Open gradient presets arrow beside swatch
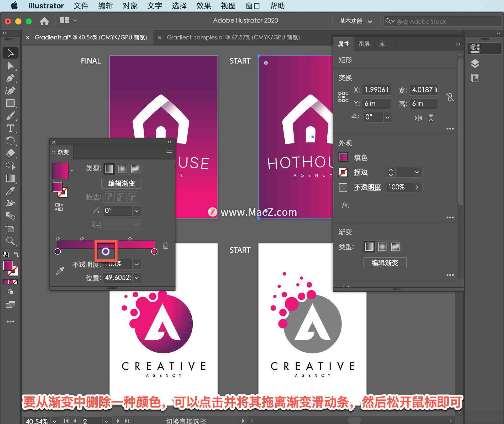Viewport: 504px width, 424px height. pyautogui.click(x=72, y=171)
